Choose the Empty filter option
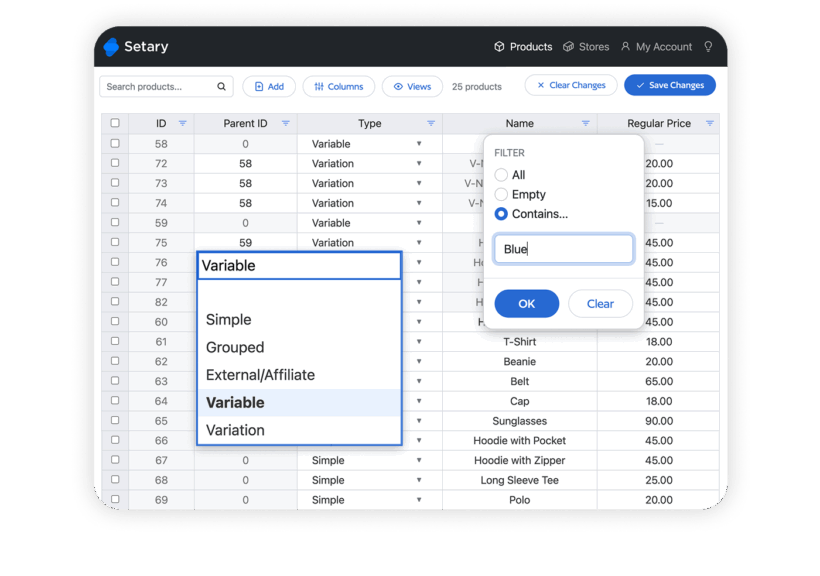The height and width of the screenshot is (576, 820). [x=502, y=194]
